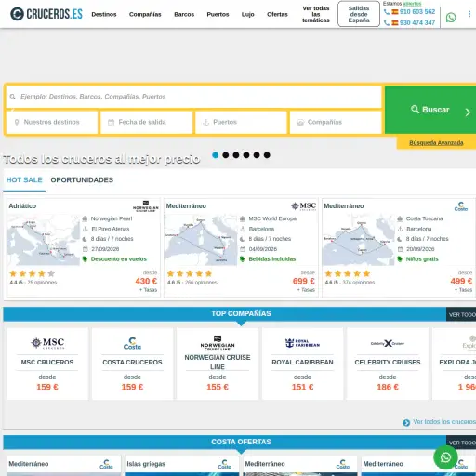Open WhatsApp icon in header
This screenshot has width=476, height=476.
pyautogui.click(x=451, y=18)
